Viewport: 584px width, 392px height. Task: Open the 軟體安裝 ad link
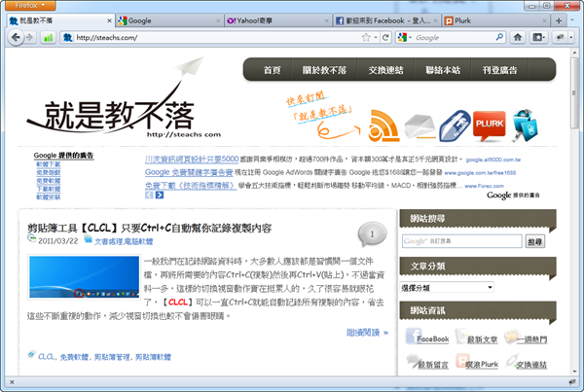click(48, 196)
